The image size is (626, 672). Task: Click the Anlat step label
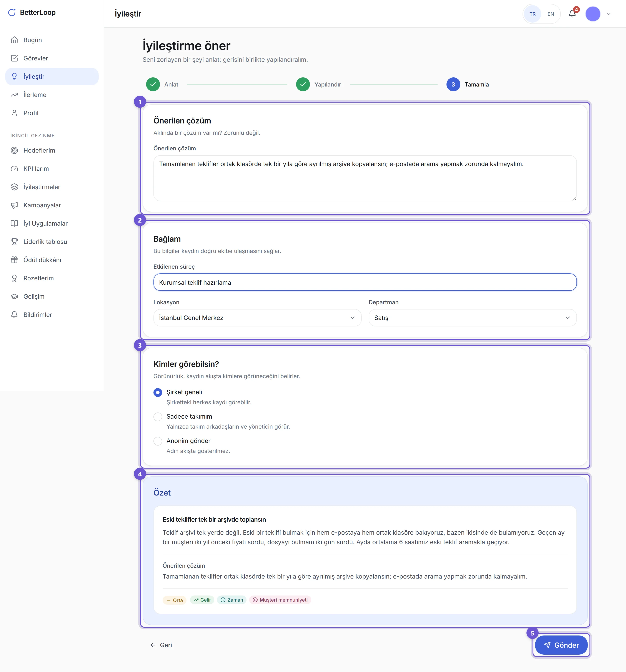tap(171, 85)
